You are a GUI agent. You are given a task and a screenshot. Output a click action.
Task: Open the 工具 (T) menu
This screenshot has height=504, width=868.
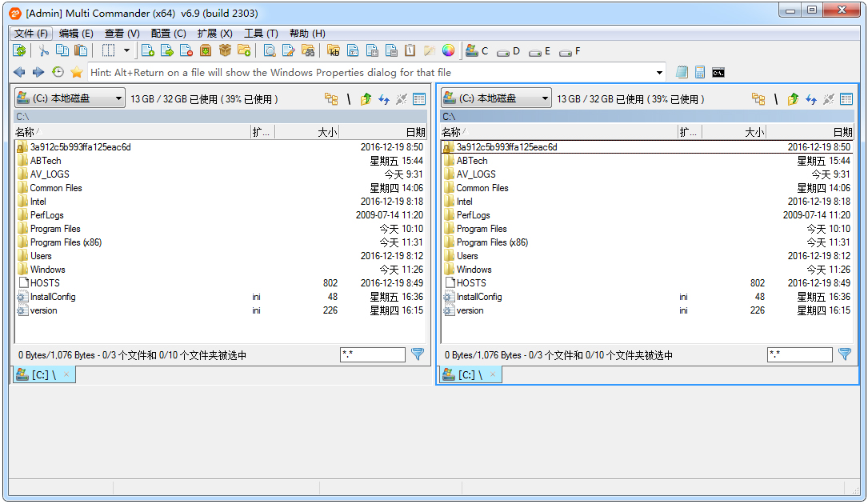tap(261, 34)
